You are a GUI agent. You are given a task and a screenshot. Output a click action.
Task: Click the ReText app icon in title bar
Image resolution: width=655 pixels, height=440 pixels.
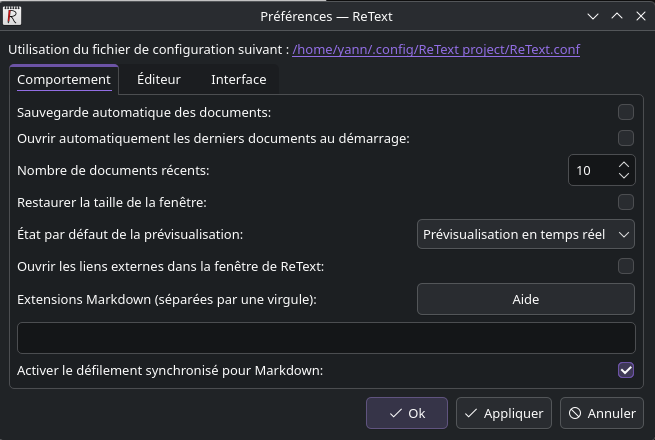(13, 16)
